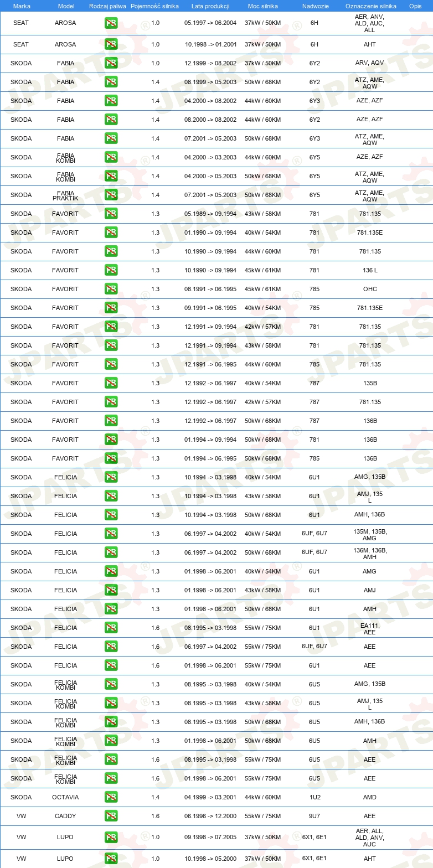Click fuel icon in FABIA 04.2000 -> 08.2002 row
The image size is (433, 868).
(111, 100)
